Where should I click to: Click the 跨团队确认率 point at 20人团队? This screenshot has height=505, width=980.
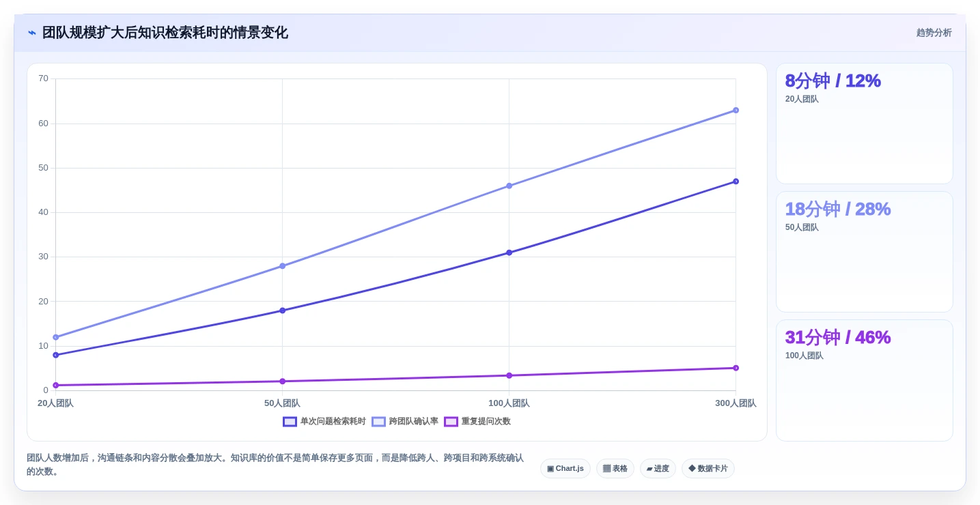56,337
